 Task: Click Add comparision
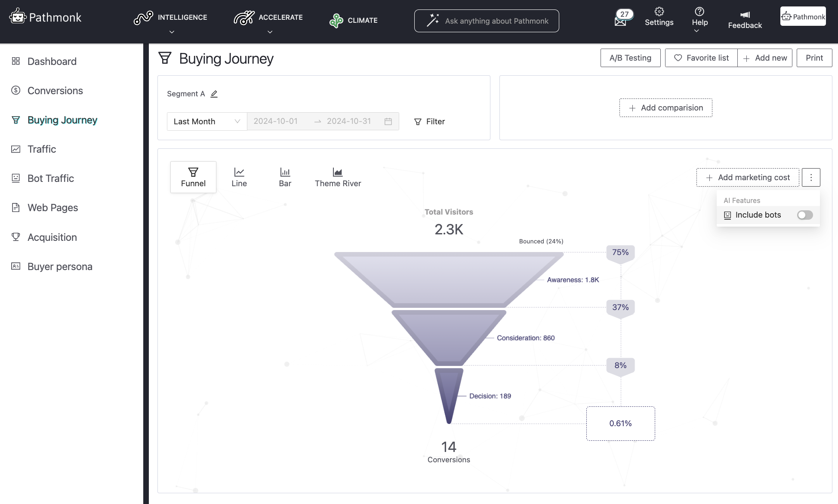(x=665, y=108)
